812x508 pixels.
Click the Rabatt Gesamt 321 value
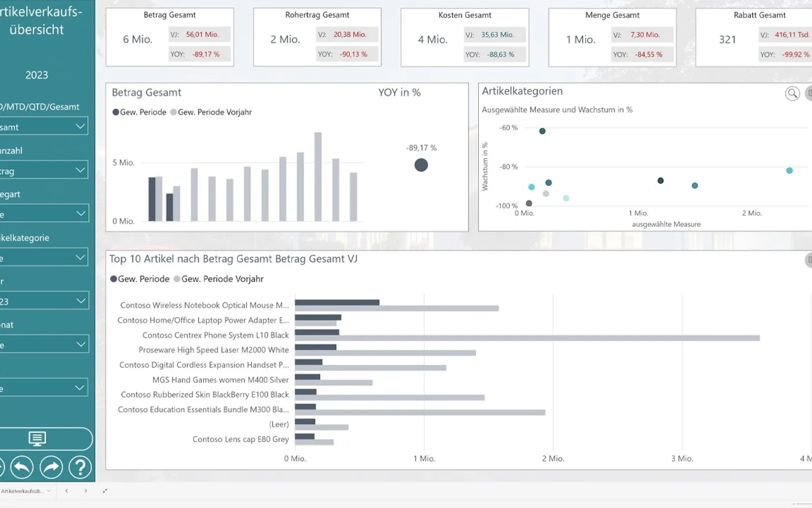[x=727, y=40]
